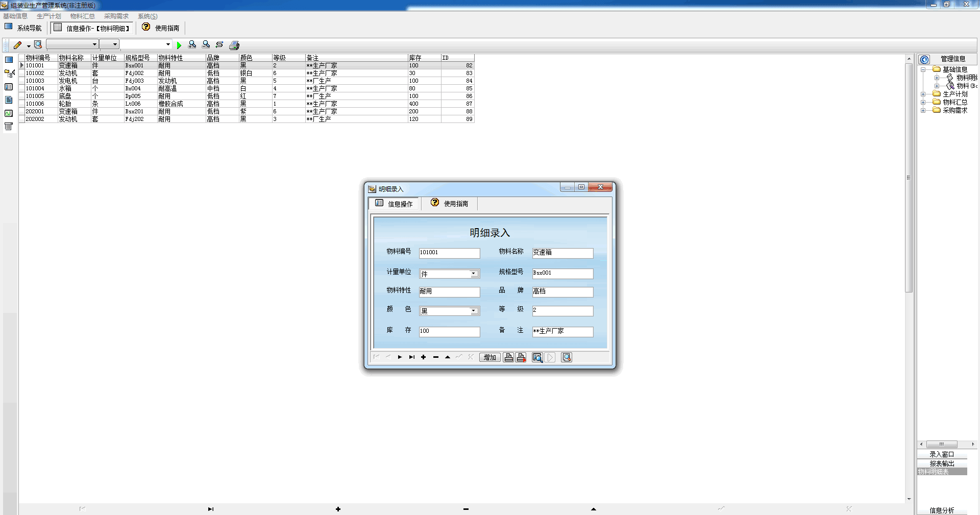Click the 规格型号 input field in dialog

pos(562,273)
